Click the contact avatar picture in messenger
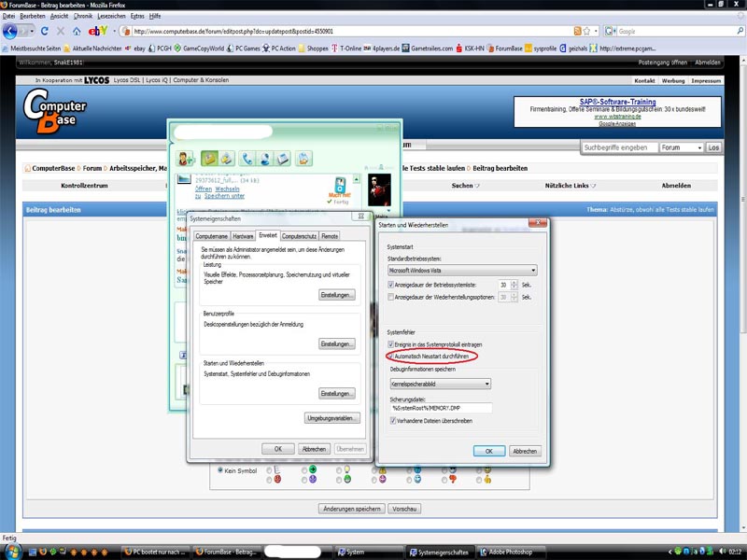The height and width of the screenshot is (560, 747). 379,189
